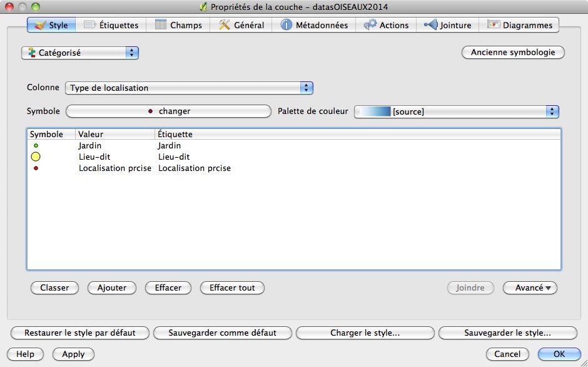Open the Jointure tab
Screen dimensions: 588x367
point(447,25)
